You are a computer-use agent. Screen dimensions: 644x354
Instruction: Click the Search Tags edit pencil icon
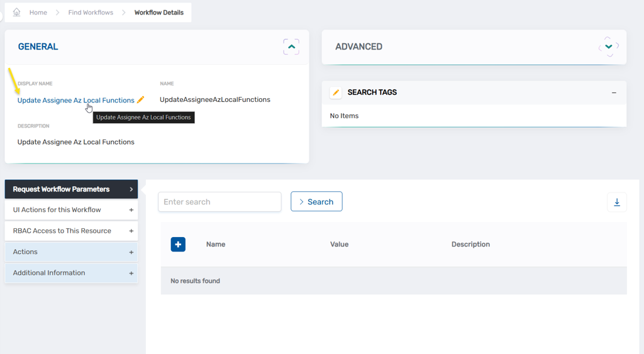coord(336,92)
